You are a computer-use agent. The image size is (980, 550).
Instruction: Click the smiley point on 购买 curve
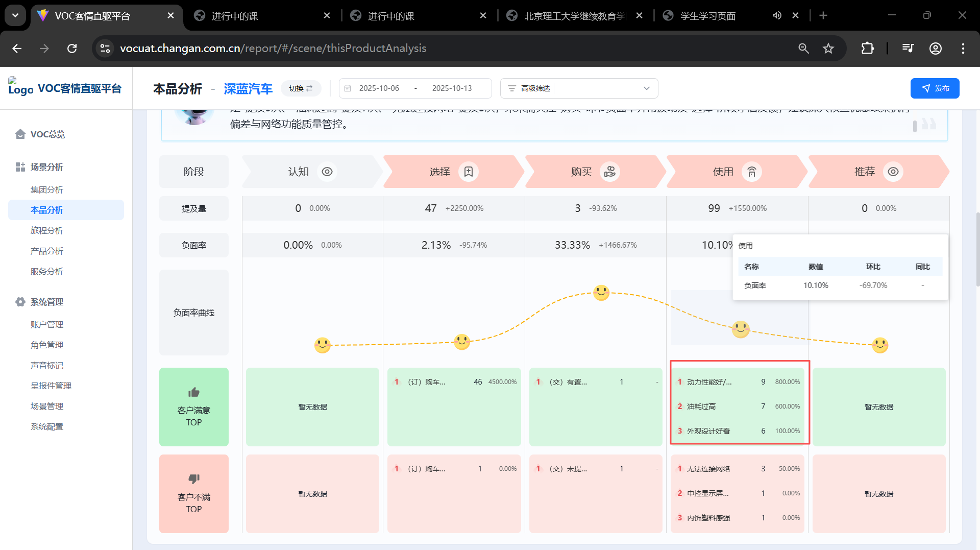coord(601,293)
